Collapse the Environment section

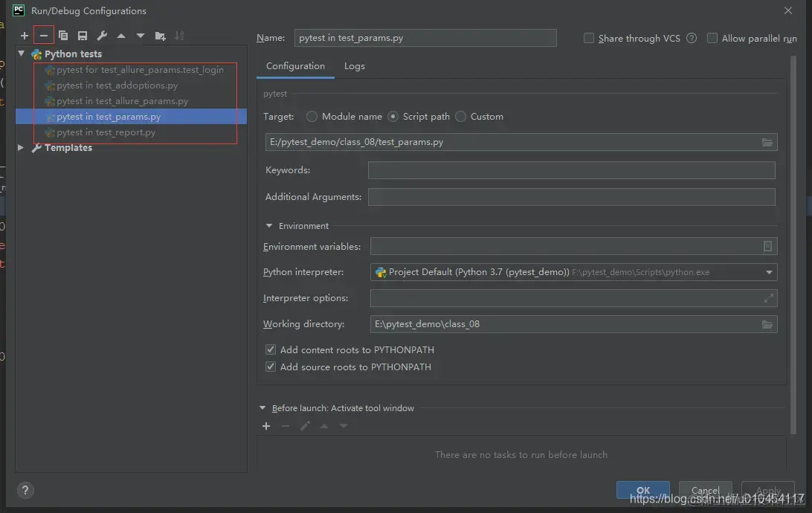click(x=268, y=226)
